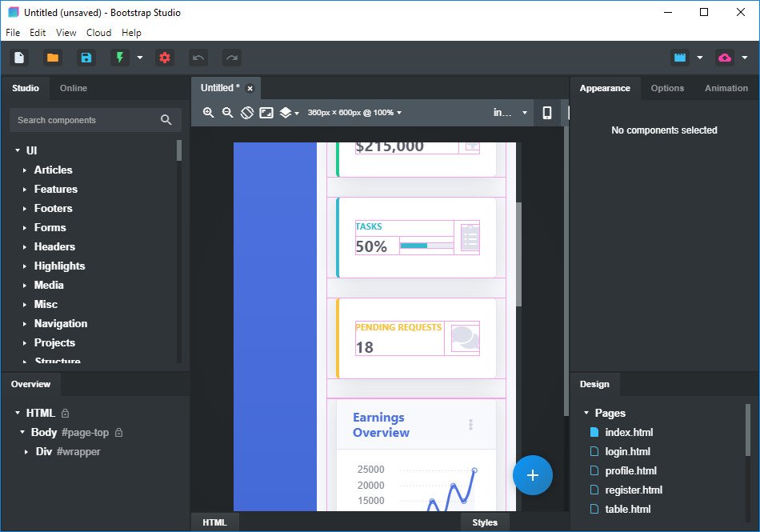760x532 pixels.
Task: Toggle the lock next to Body #page-top
Action: 118,433
